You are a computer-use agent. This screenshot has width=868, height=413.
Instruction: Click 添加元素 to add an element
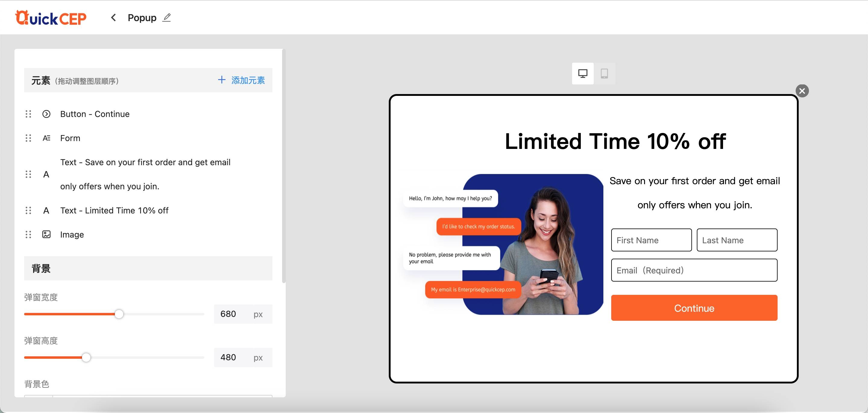tap(241, 80)
